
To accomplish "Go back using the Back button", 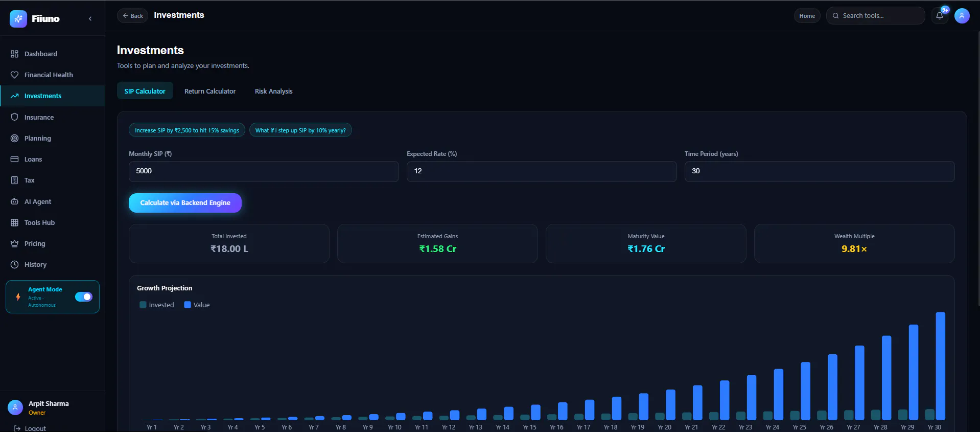I will pyautogui.click(x=133, y=16).
